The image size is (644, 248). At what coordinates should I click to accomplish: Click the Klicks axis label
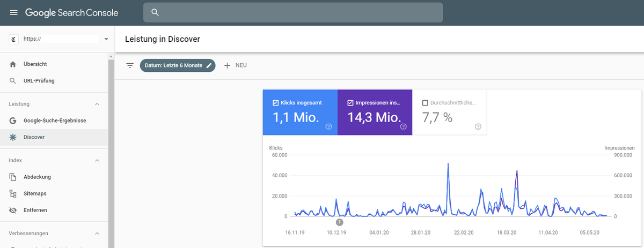pyautogui.click(x=275, y=148)
